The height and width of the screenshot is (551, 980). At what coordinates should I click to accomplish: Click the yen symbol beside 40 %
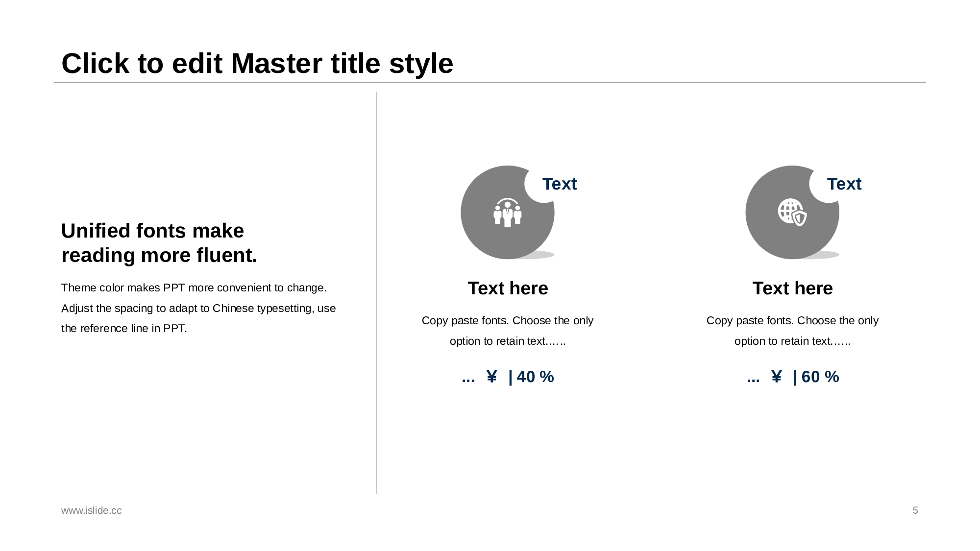point(491,377)
